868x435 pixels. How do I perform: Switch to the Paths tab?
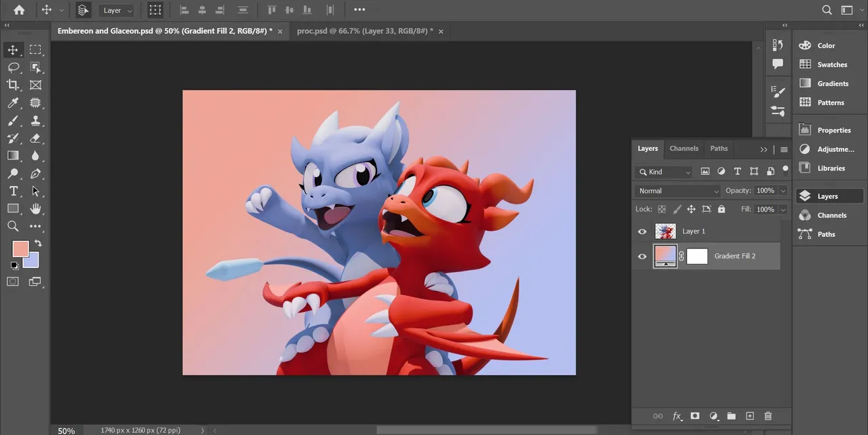[719, 149]
